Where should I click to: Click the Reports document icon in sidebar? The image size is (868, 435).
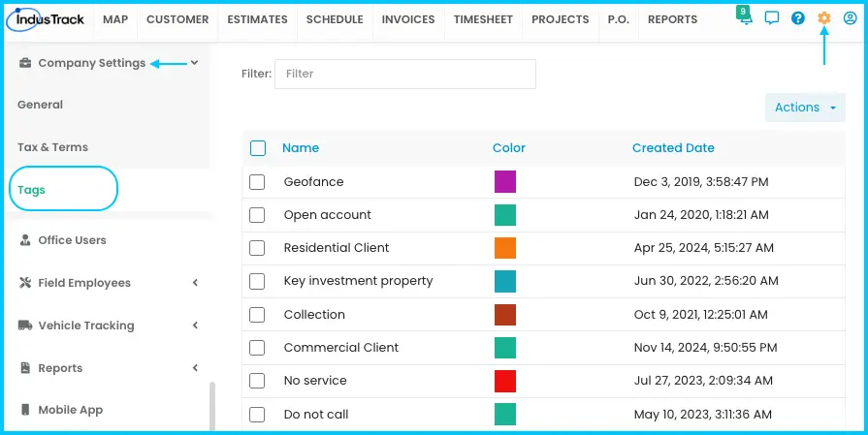[x=25, y=368]
